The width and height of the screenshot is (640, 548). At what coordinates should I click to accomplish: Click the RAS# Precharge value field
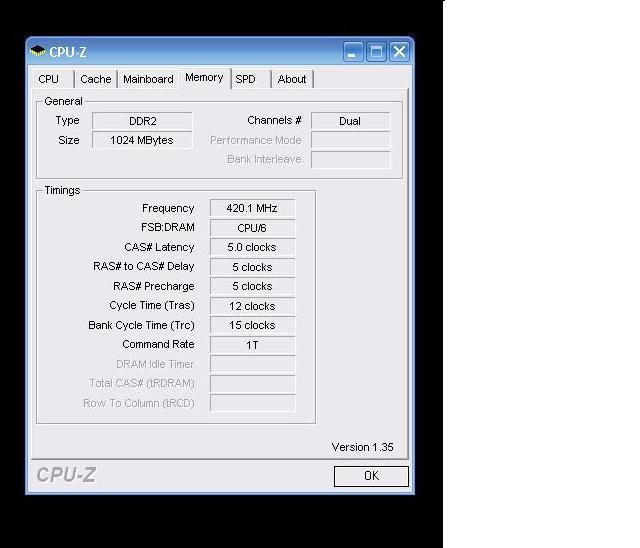point(252,286)
